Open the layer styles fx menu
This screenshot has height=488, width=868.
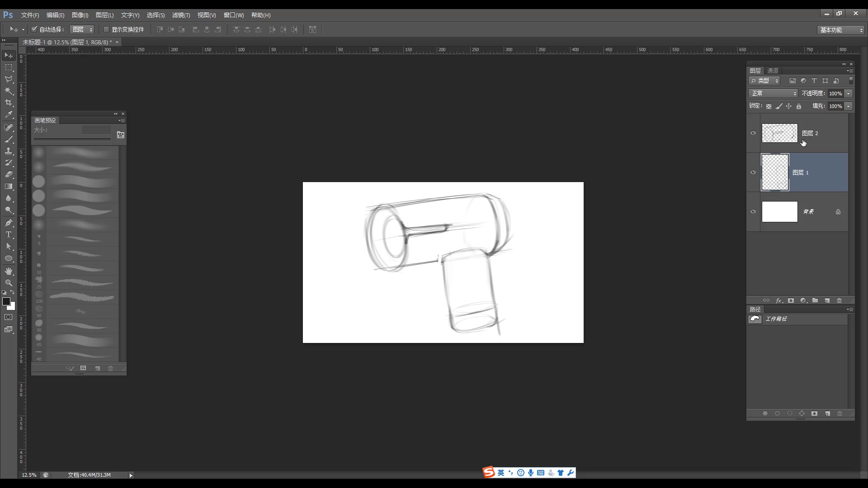tap(778, 300)
